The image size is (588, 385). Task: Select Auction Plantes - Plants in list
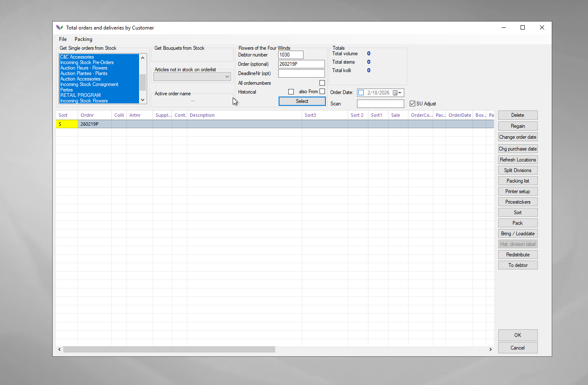[84, 73]
